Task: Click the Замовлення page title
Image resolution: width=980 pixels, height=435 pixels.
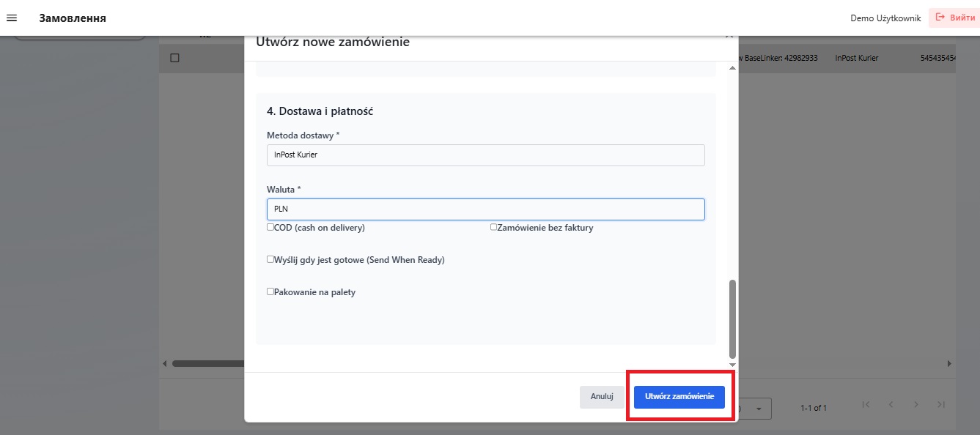Action: point(73,18)
